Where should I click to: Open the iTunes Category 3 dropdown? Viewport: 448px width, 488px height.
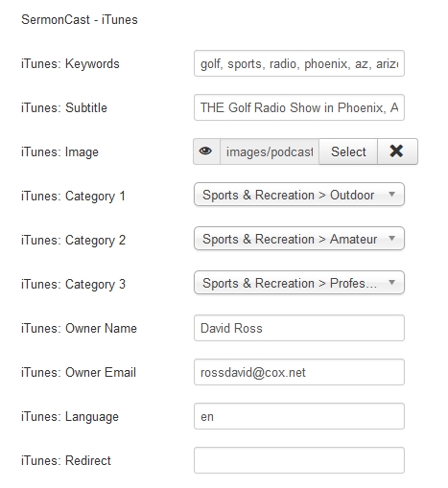pyautogui.click(x=299, y=283)
